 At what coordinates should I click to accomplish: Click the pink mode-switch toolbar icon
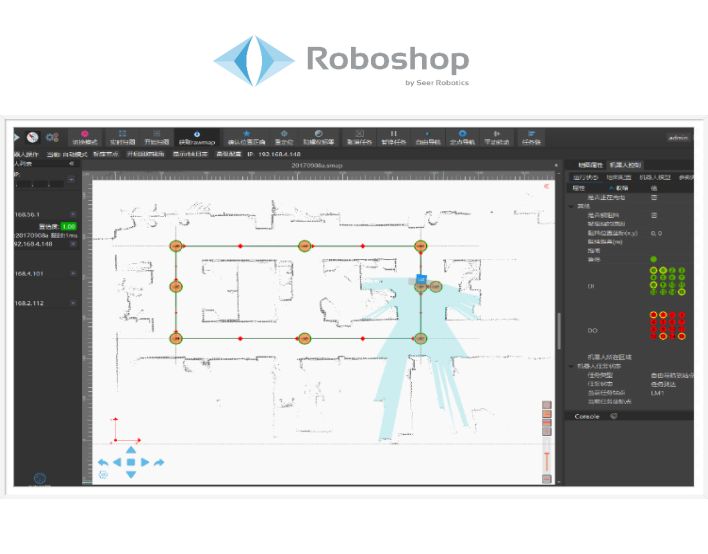[84, 136]
